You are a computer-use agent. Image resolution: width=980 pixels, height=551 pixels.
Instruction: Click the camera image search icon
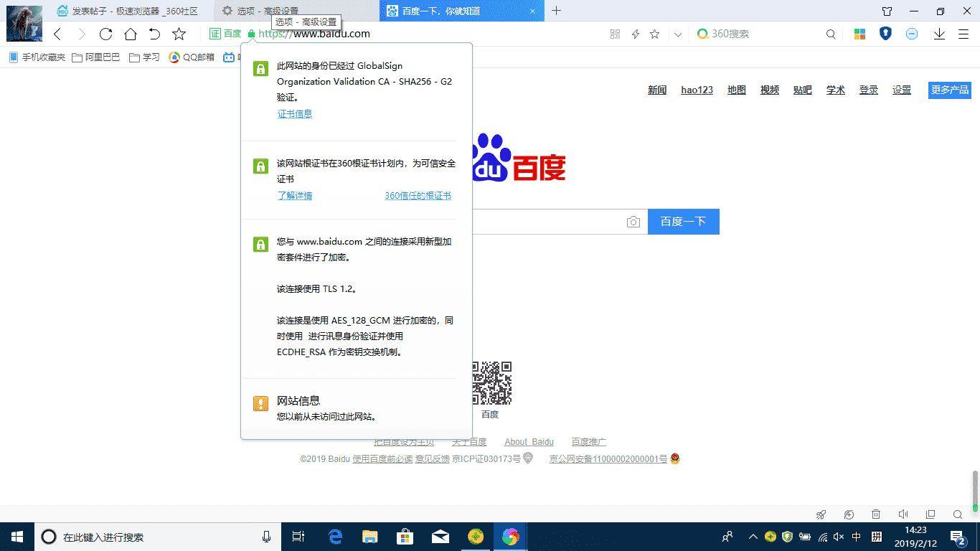[x=633, y=222]
